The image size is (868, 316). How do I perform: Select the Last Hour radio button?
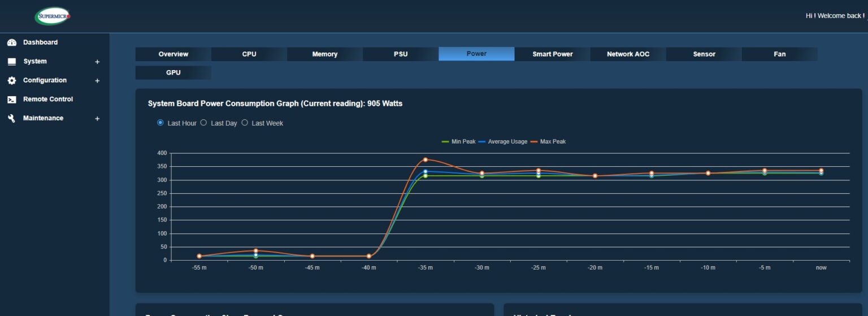tap(160, 123)
